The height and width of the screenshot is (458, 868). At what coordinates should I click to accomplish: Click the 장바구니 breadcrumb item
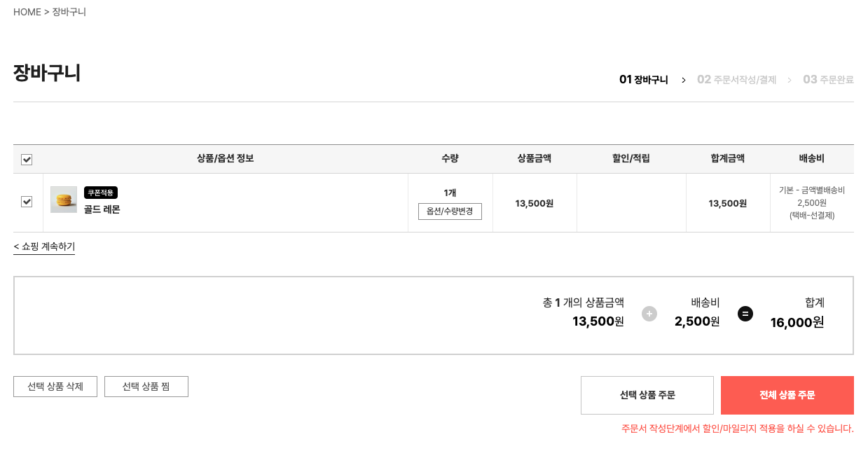tap(68, 11)
